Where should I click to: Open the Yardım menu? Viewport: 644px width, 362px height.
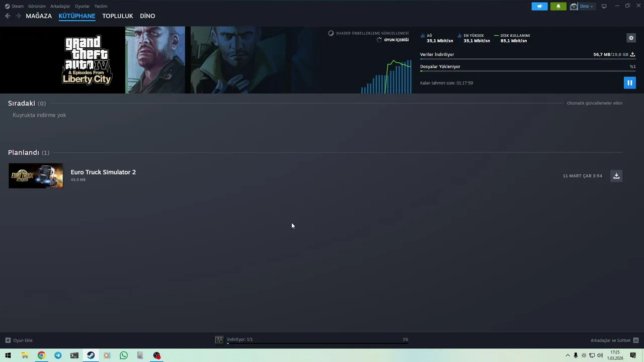[x=101, y=6]
